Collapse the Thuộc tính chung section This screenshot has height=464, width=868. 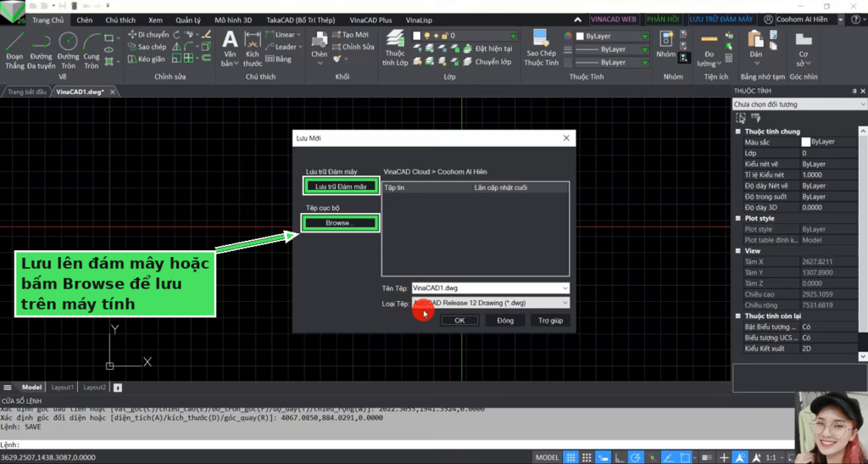738,131
